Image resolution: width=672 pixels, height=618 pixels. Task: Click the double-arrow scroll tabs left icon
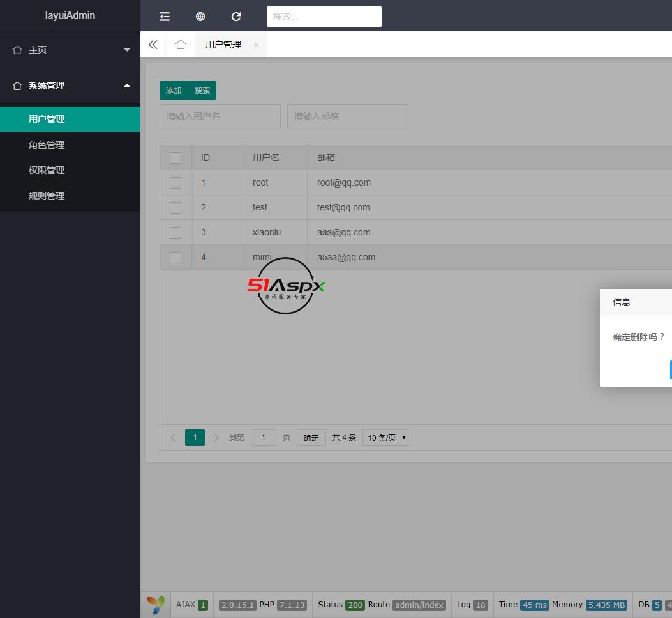click(x=153, y=45)
